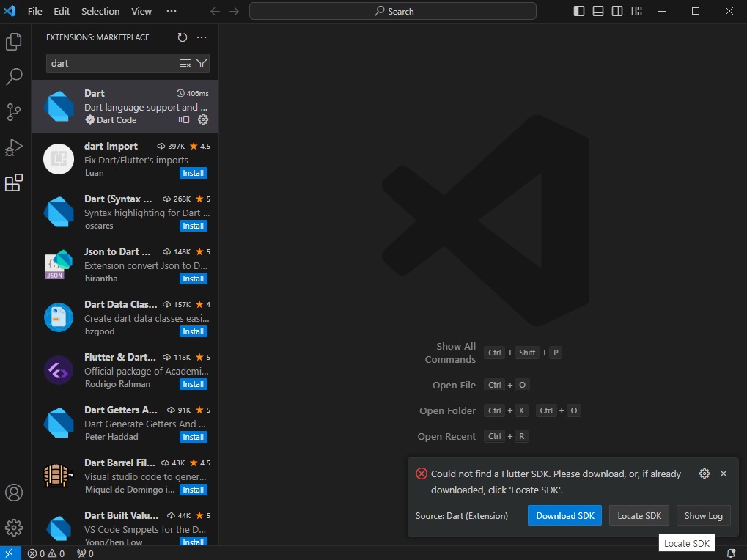Click the Json to Dart extension icon
This screenshot has width=747, height=560.
click(59, 265)
